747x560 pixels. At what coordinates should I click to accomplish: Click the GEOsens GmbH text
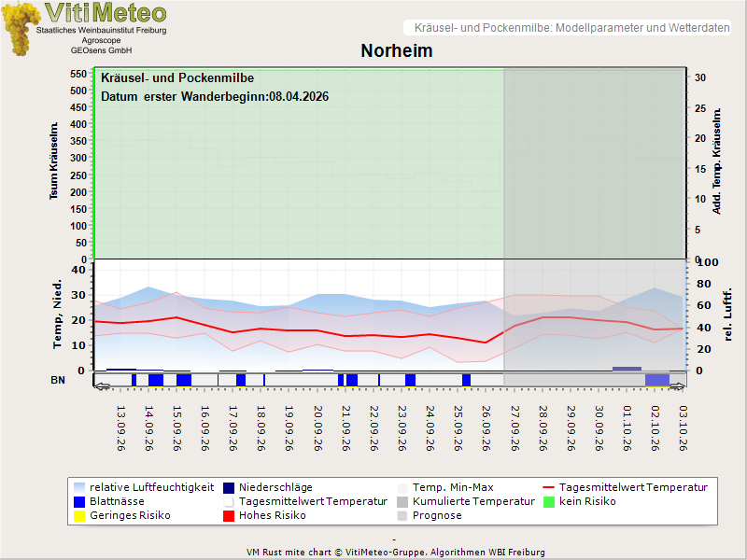click(102, 50)
